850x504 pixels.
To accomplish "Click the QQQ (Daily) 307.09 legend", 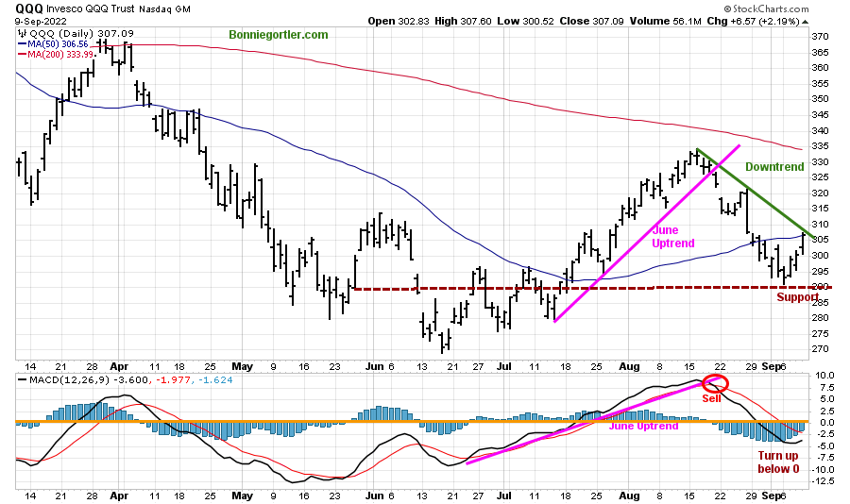I will tap(76, 33).
